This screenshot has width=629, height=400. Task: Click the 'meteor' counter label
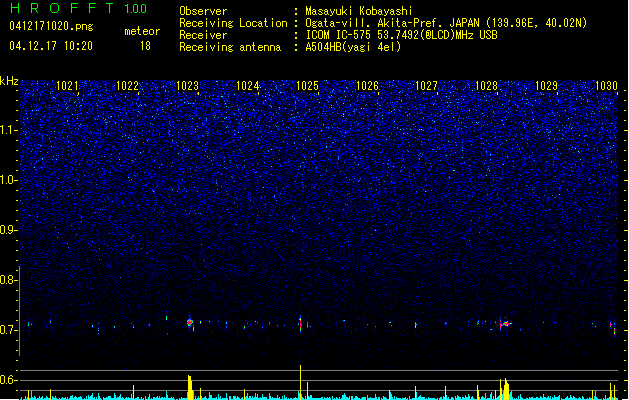[142, 31]
